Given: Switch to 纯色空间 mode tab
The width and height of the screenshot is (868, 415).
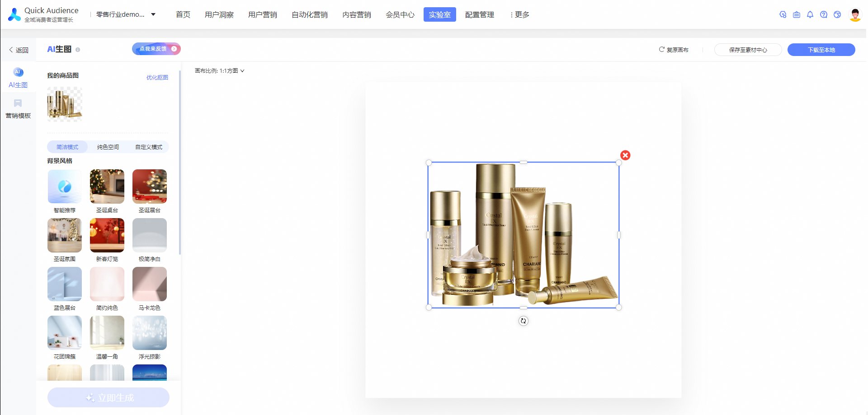Looking at the screenshot, I should tap(108, 147).
